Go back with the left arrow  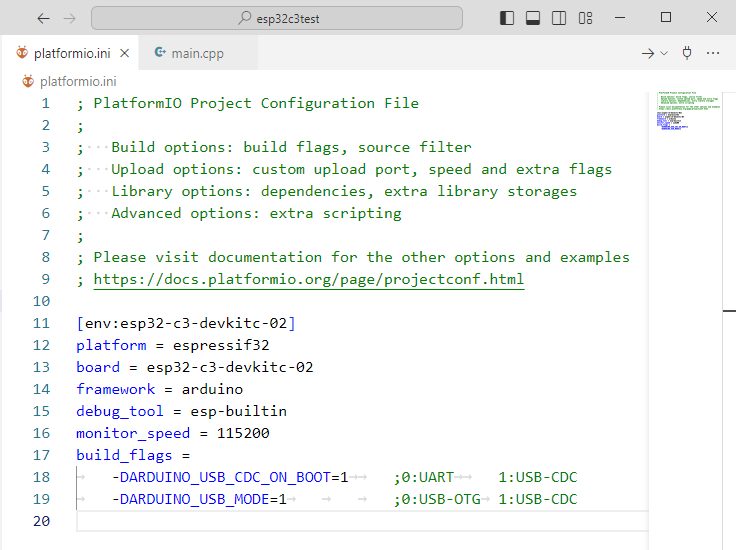click(43, 18)
